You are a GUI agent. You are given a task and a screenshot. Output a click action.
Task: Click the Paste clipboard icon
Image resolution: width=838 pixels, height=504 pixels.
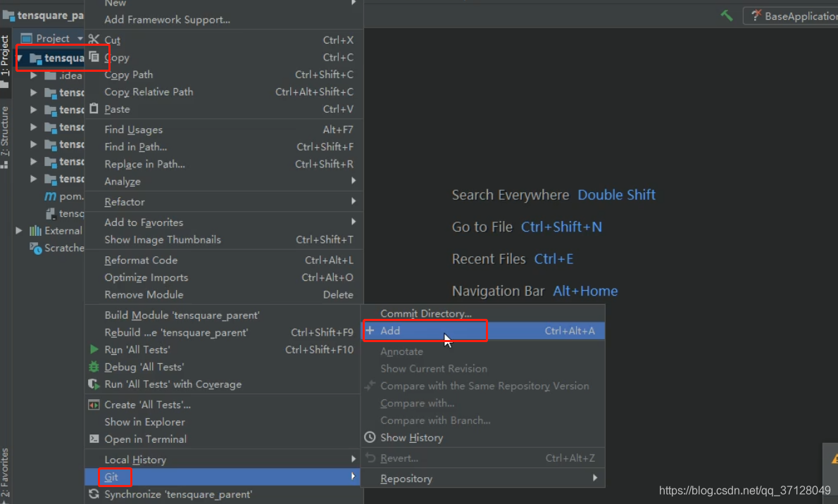tap(94, 108)
